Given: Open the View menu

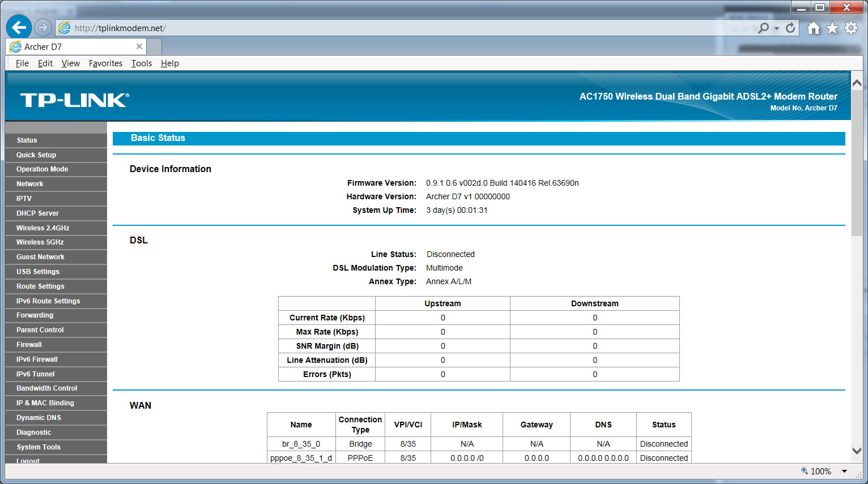Looking at the screenshot, I should pyautogui.click(x=71, y=63).
